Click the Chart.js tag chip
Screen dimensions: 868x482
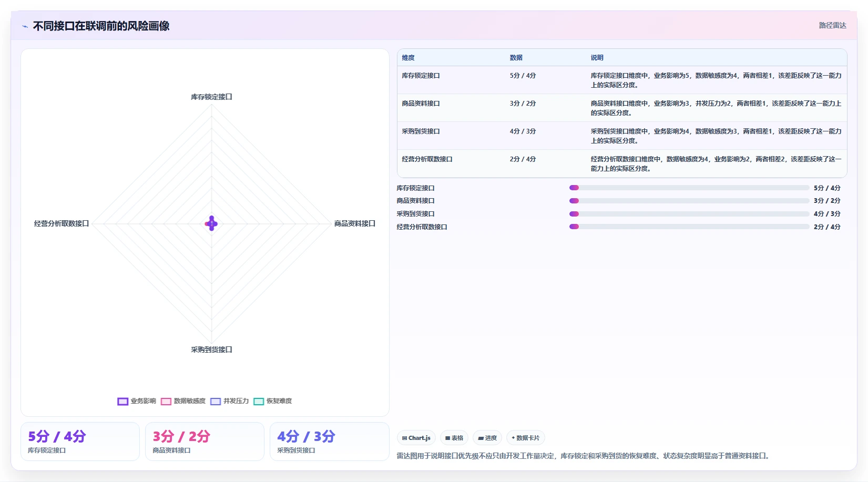pyautogui.click(x=416, y=438)
